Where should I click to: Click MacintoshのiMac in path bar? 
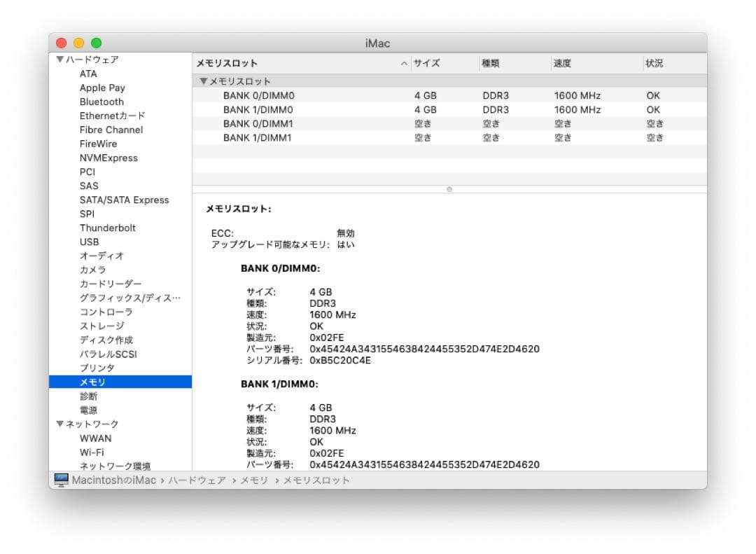(x=114, y=480)
